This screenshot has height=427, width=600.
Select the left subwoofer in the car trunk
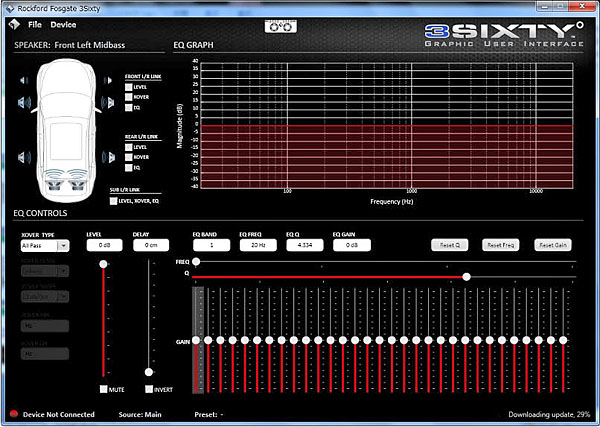point(54,181)
